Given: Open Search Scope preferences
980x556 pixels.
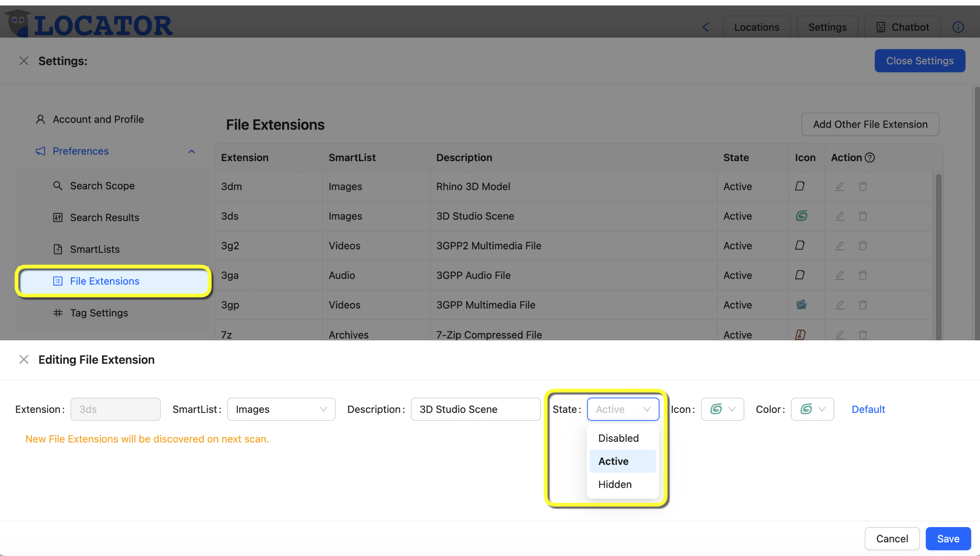Looking at the screenshot, I should pos(113,186).
